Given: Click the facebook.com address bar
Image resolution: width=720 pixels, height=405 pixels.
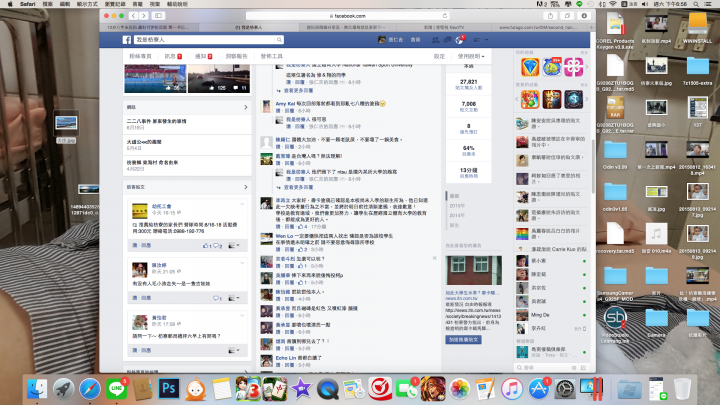Looking at the screenshot, I should 348,16.
